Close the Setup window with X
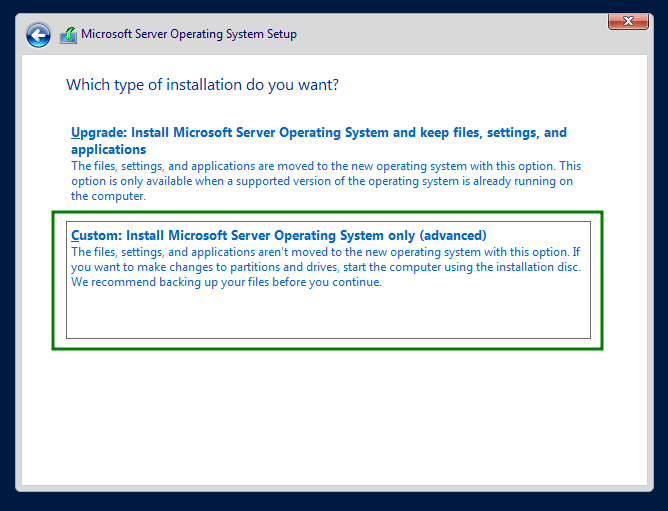Viewport: 668px width, 511px height. [628, 21]
